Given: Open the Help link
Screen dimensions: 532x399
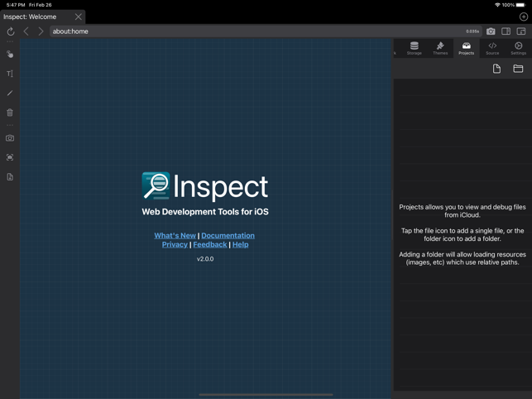Looking at the screenshot, I should pyautogui.click(x=241, y=244).
